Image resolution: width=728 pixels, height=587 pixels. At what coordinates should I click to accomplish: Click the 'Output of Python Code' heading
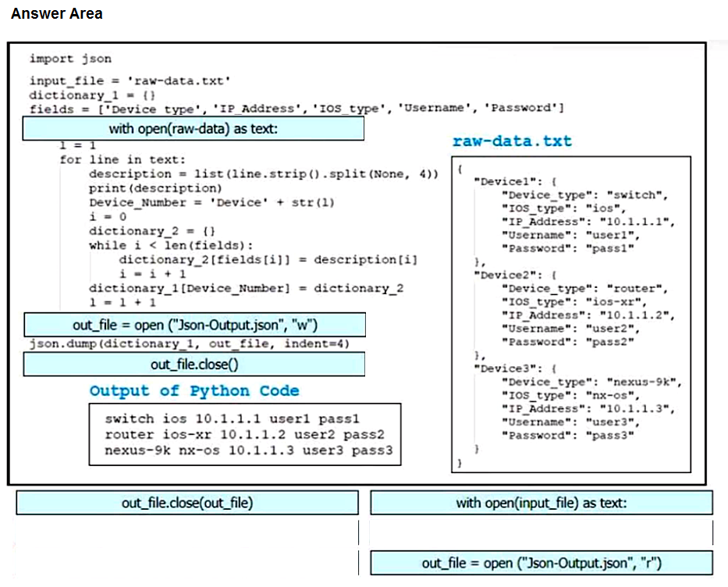194,390
